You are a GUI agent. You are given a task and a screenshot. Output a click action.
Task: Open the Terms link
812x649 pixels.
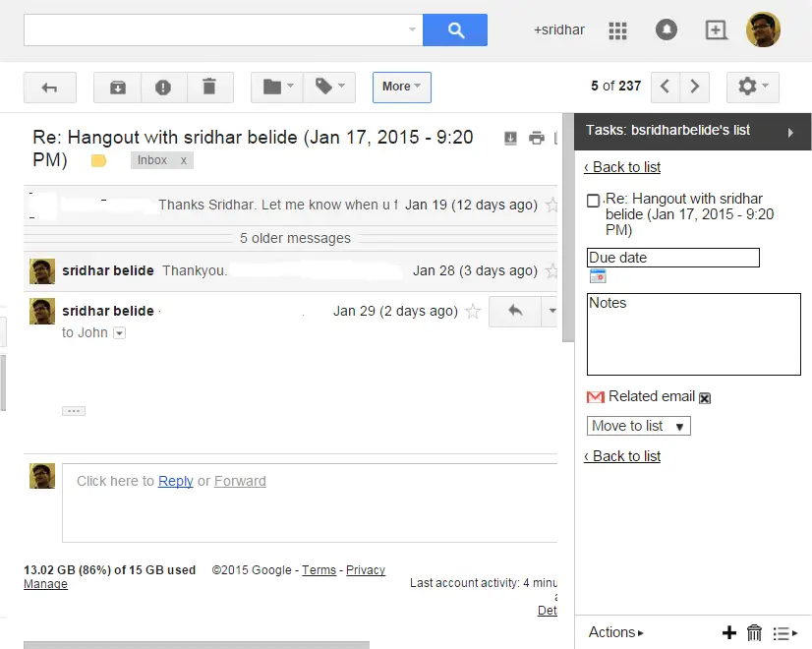pyautogui.click(x=319, y=570)
